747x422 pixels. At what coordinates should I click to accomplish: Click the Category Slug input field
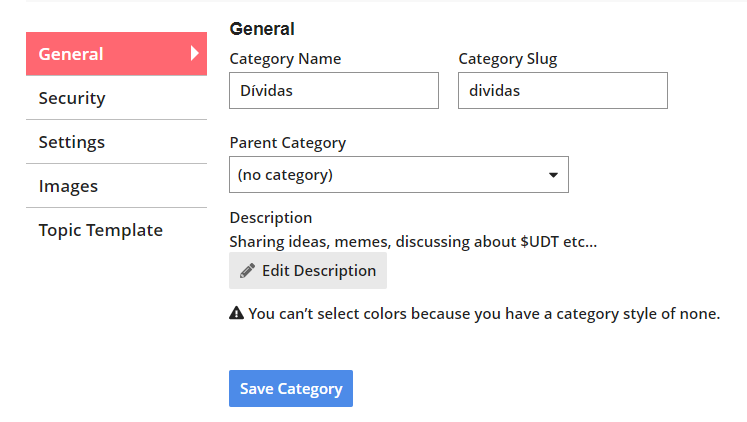[x=563, y=90]
